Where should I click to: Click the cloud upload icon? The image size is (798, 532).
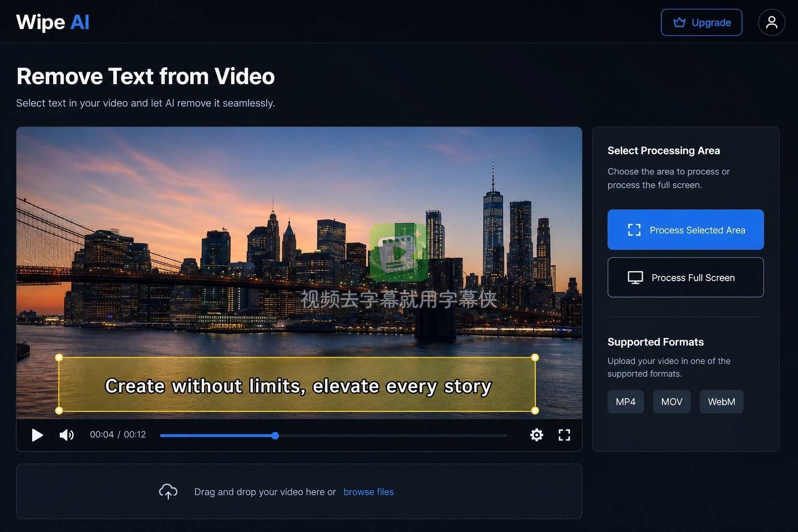click(x=168, y=491)
